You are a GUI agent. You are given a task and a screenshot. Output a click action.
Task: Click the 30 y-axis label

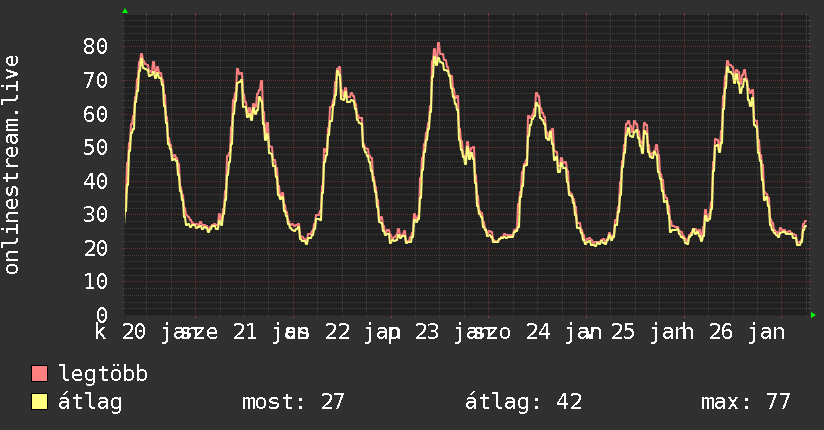[x=96, y=214]
